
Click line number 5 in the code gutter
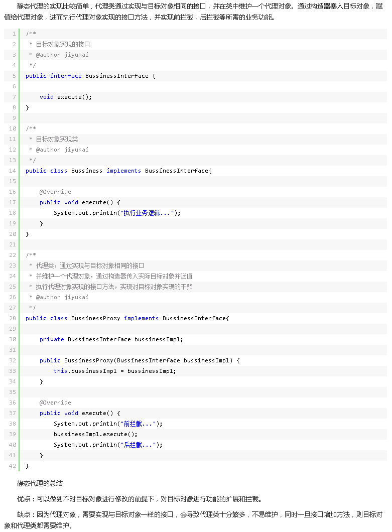pos(14,76)
